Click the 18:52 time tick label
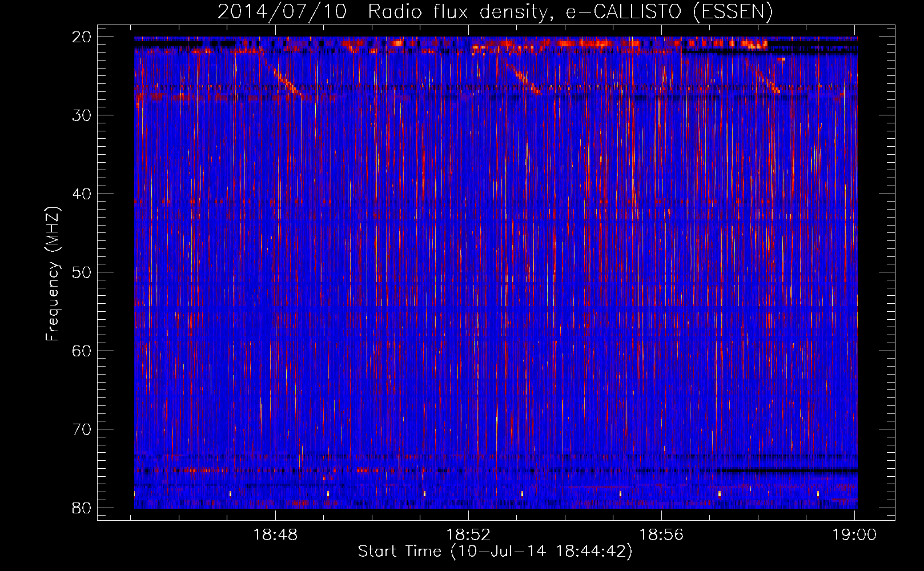Viewport: 924px width, 571px height. 468,535
